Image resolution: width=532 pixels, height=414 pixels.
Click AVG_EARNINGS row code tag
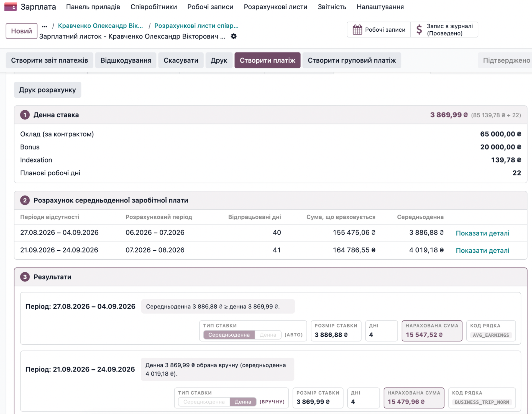491,335
